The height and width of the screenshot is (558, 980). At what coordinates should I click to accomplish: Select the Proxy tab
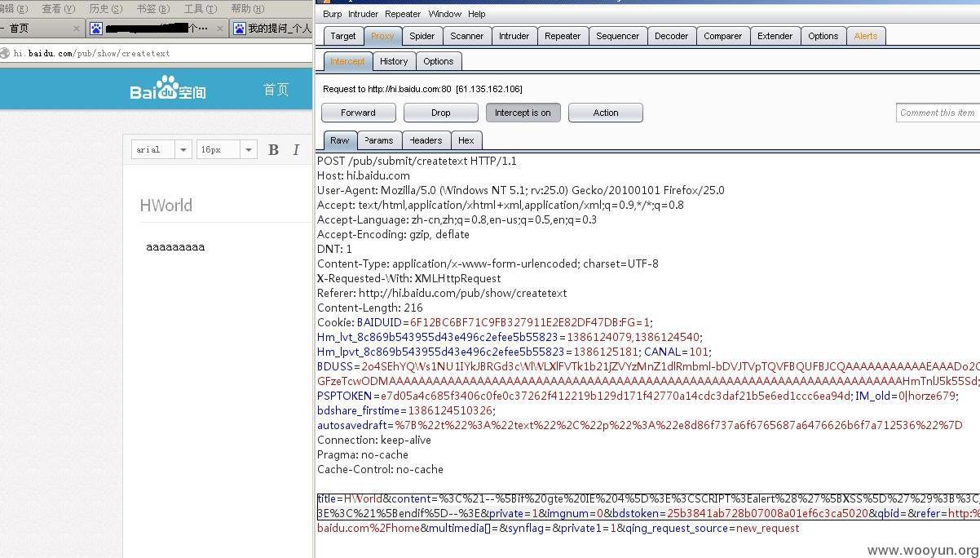pyautogui.click(x=382, y=36)
